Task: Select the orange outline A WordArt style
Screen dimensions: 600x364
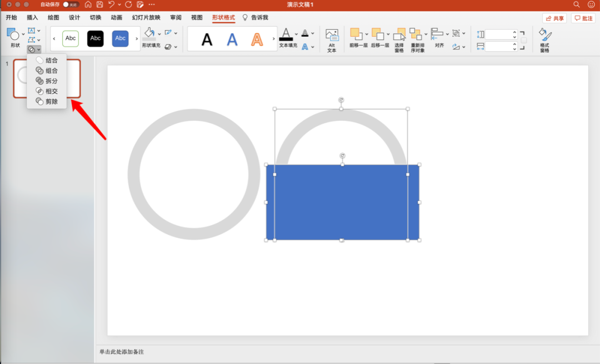Action: 257,39
